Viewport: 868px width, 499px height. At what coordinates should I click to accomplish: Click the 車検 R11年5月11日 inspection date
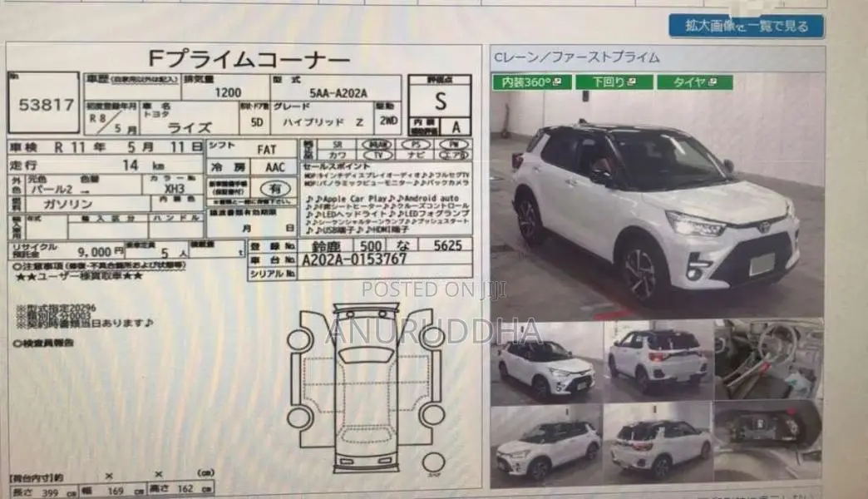[106, 147]
